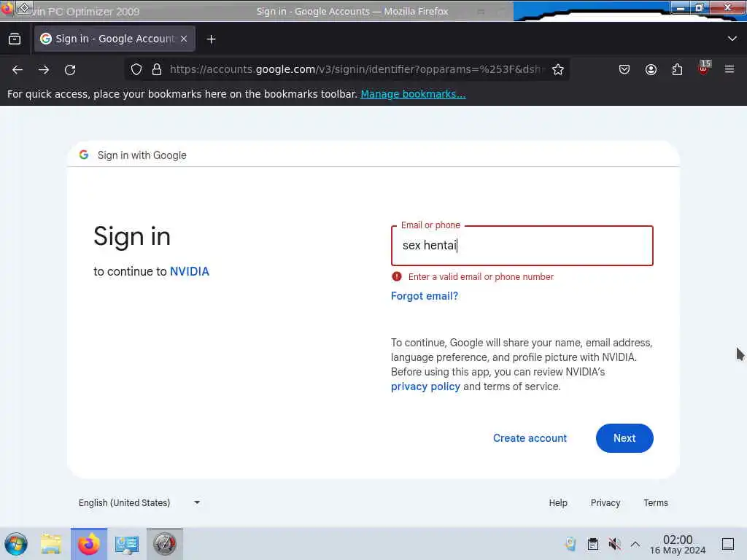Click the Forgot email? link

pos(425,296)
